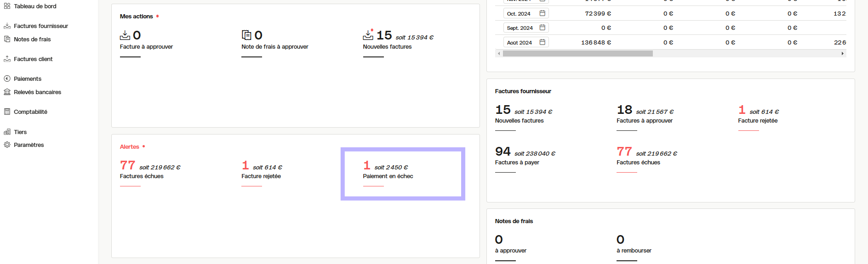This screenshot has width=868, height=264.
Task: Click the Comptabilité calculator icon
Action: pyautogui.click(x=7, y=112)
